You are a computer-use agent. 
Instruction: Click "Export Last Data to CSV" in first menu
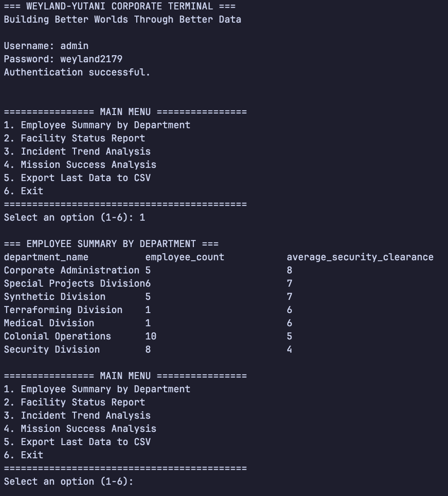tap(86, 178)
